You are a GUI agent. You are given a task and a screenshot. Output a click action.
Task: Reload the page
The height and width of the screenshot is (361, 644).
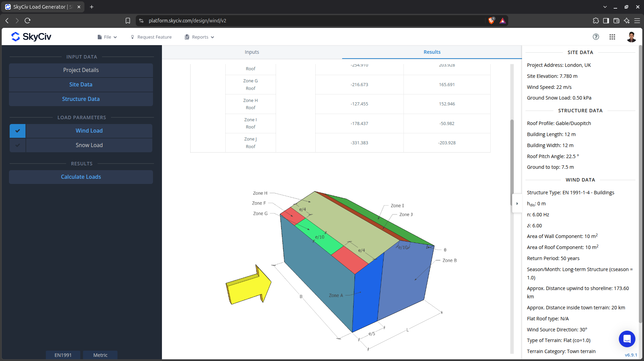[28, 21]
